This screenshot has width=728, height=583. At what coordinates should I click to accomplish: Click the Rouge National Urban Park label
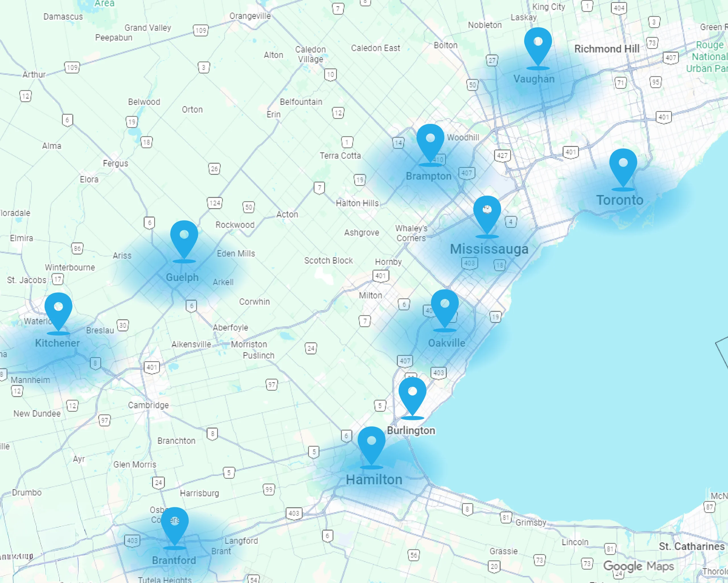(709, 57)
